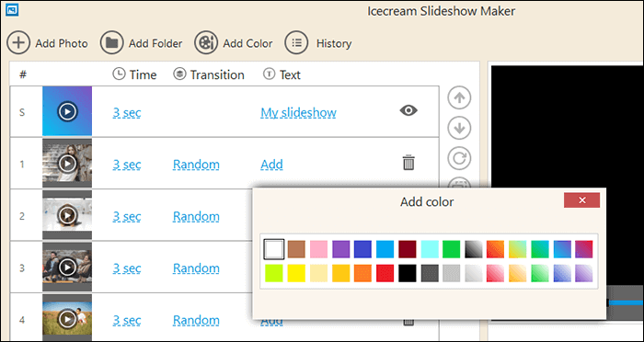This screenshot has height=342, width=644.
Task: Choose the lime green swatch
Action: pos(274,273)
